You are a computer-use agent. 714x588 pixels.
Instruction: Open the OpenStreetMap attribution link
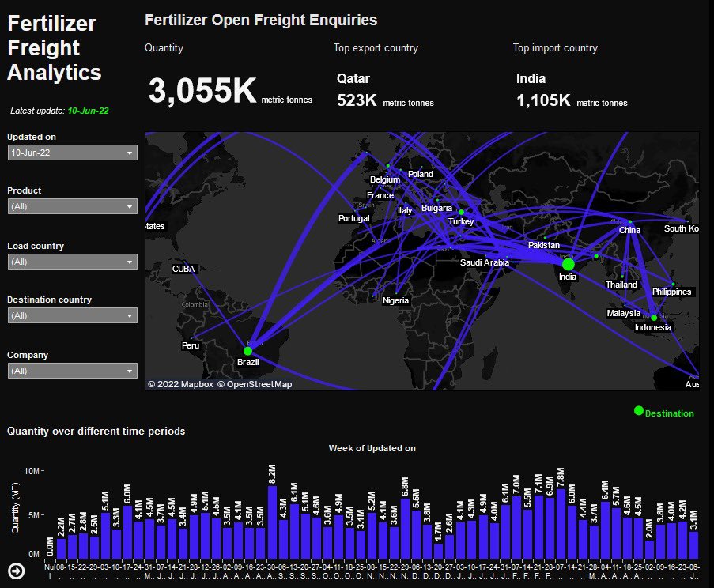pos(255,384)
